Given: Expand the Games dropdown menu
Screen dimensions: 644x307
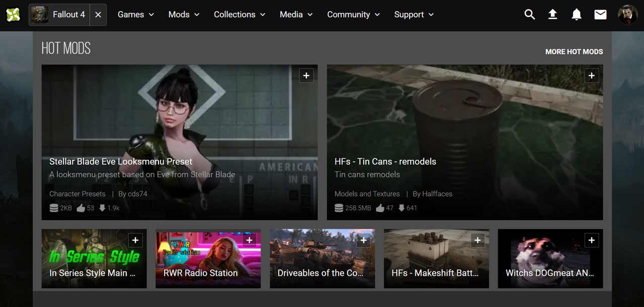Looking at the screenshot, I should [x=136, y=15].
